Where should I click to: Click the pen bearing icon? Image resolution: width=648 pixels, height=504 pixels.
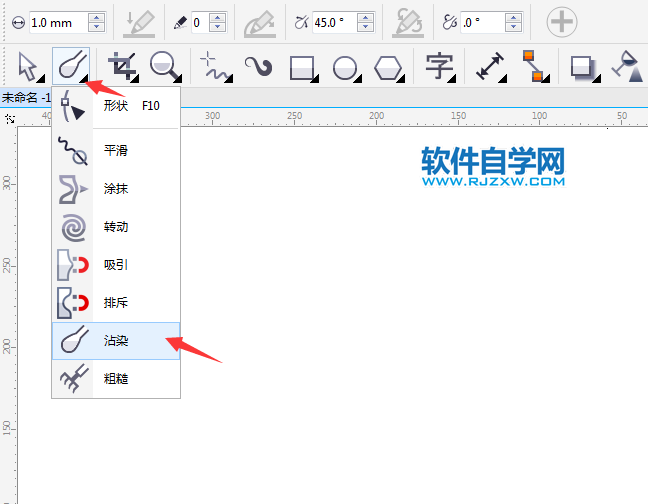pyautogui.click(x=408, y=23)
